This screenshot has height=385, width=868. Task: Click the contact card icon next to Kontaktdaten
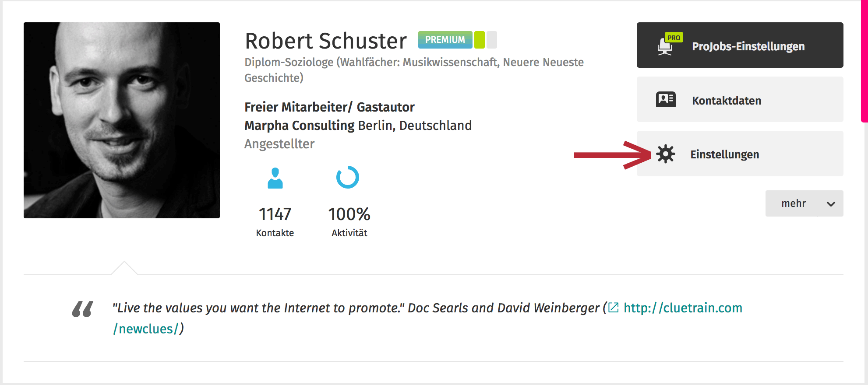click(666, 100)
